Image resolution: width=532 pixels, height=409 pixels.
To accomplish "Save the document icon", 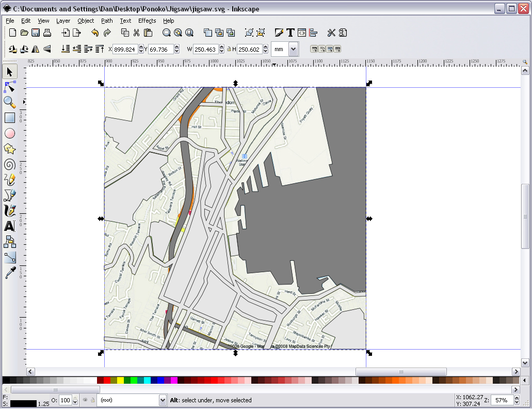I will 36,33.
